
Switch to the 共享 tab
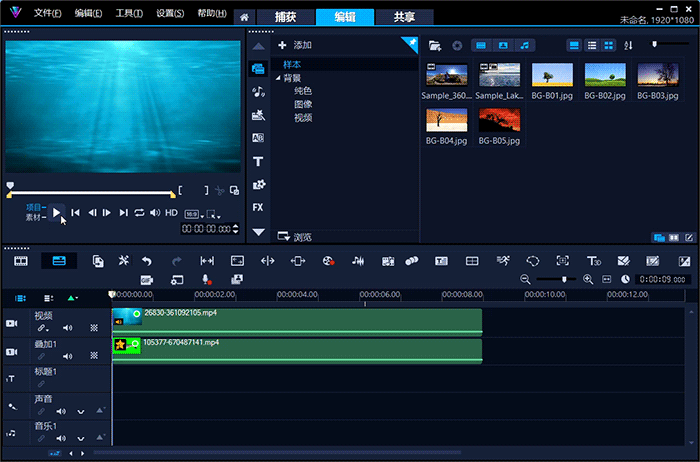coord(405,17)
